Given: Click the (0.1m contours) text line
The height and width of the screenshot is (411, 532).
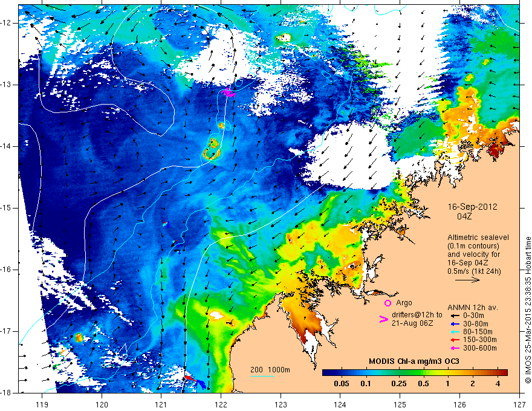Looking at the screenshot, I should click(x=473, y=246).
